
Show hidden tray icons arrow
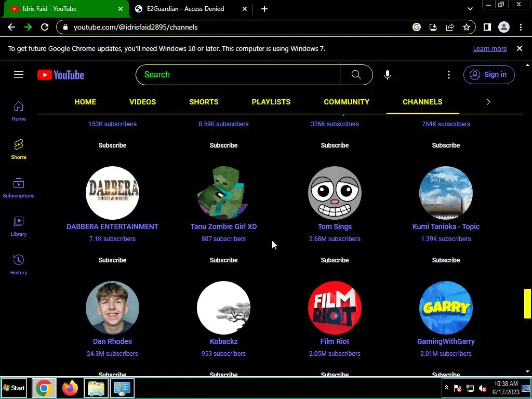[x=446, y=388]
